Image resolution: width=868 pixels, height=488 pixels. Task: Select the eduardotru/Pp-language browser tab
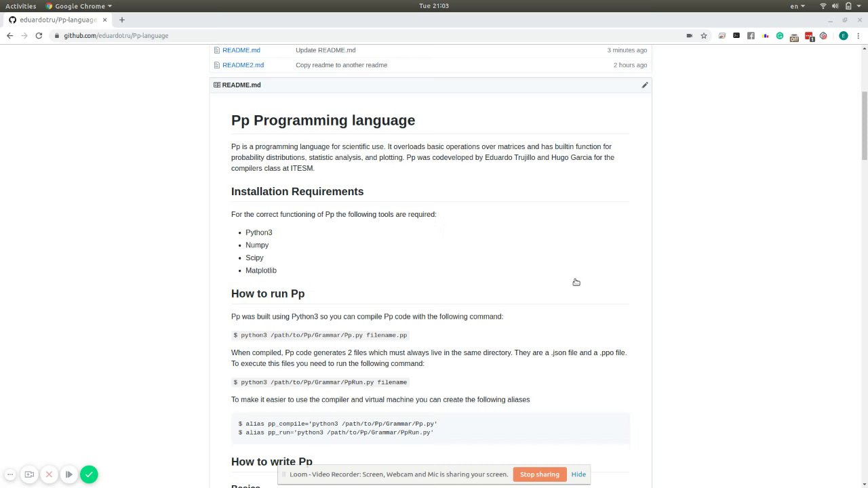tap(58, 20)
